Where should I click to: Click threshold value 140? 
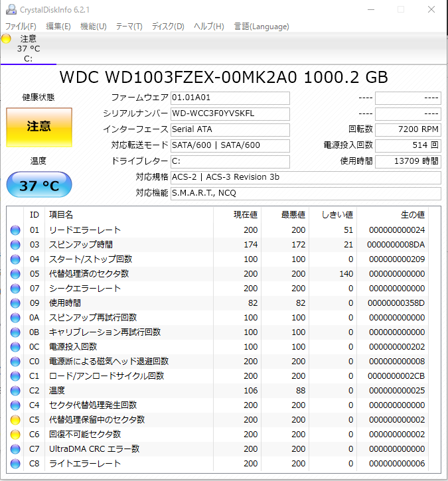[x=346, y=274]
